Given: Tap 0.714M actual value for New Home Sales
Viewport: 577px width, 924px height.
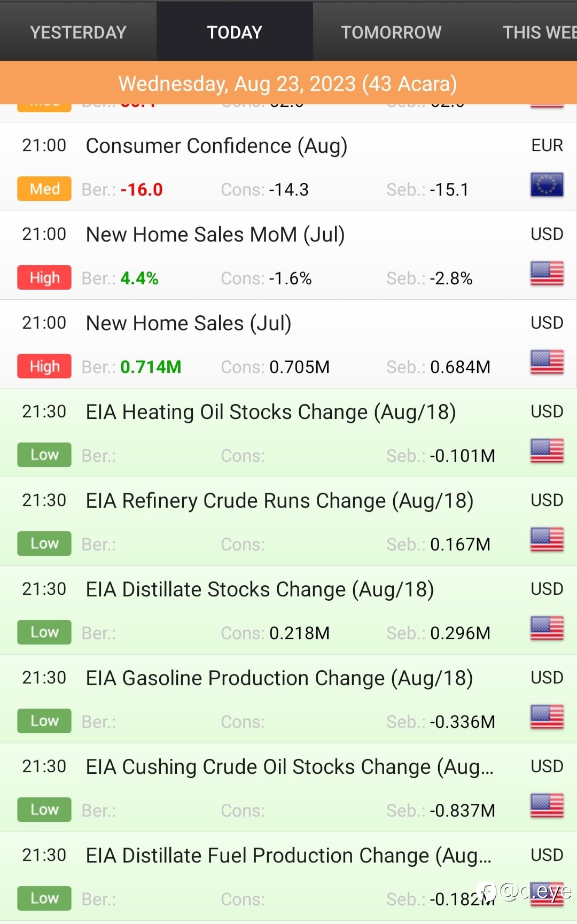Looking at the screenshot, I should 151,367.
